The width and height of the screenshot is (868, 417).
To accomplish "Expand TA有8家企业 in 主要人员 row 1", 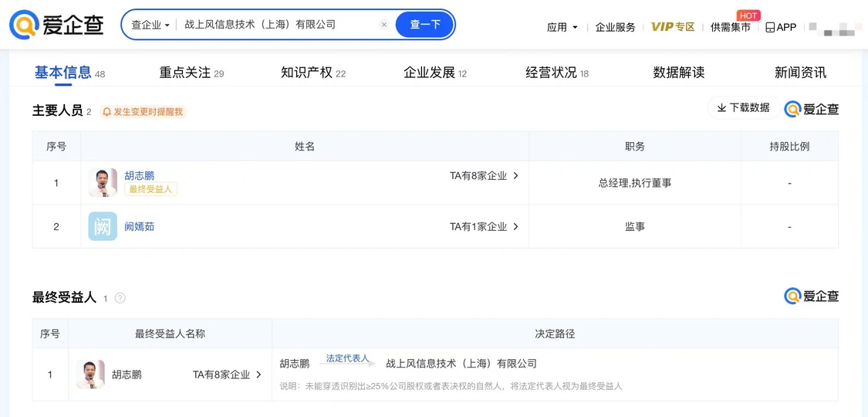I will tap(484, 176).
